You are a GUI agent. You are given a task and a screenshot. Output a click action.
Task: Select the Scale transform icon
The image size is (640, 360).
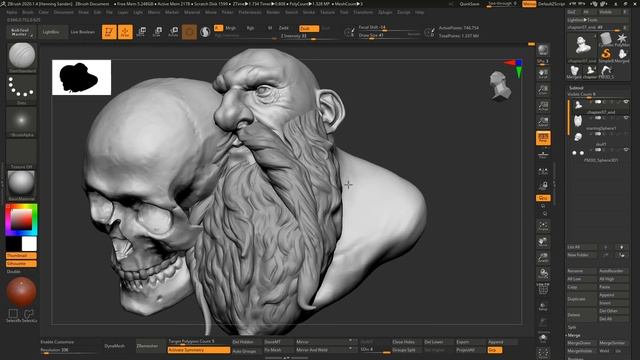(157, 32)
